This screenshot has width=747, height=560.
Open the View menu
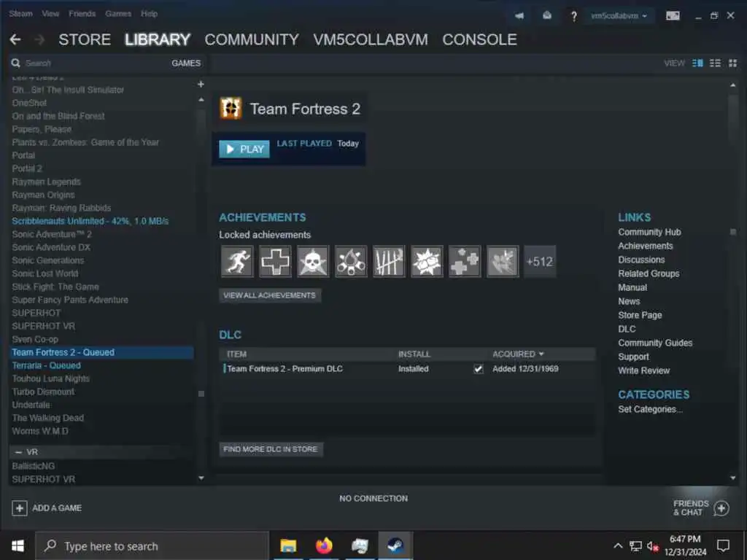click(50, 14)
